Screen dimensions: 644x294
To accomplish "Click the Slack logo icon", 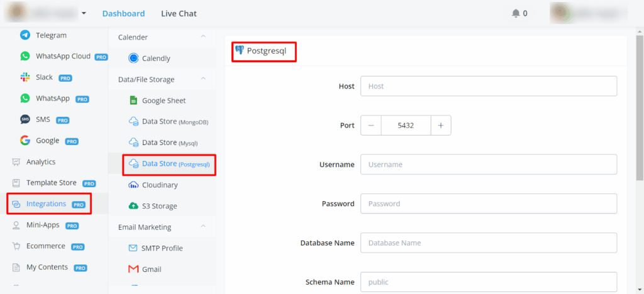I will pyautogui.click(x=25, y=77).
